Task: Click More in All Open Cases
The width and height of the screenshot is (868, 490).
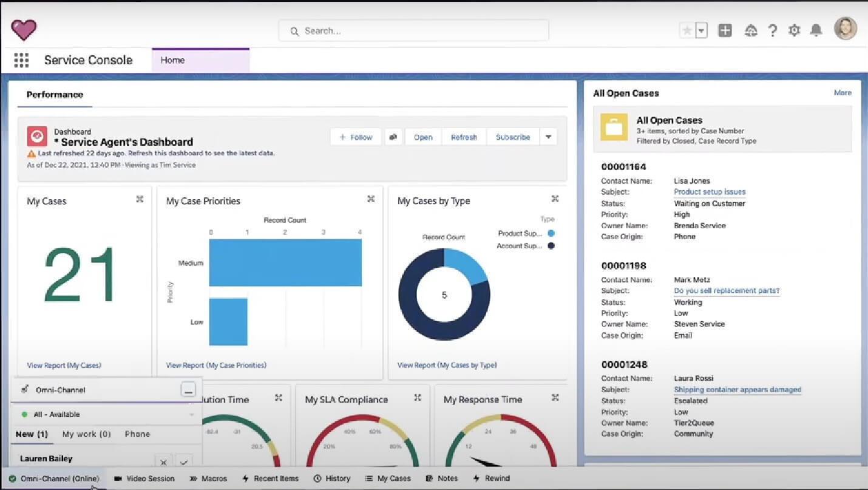Action: tap(843, 93)
